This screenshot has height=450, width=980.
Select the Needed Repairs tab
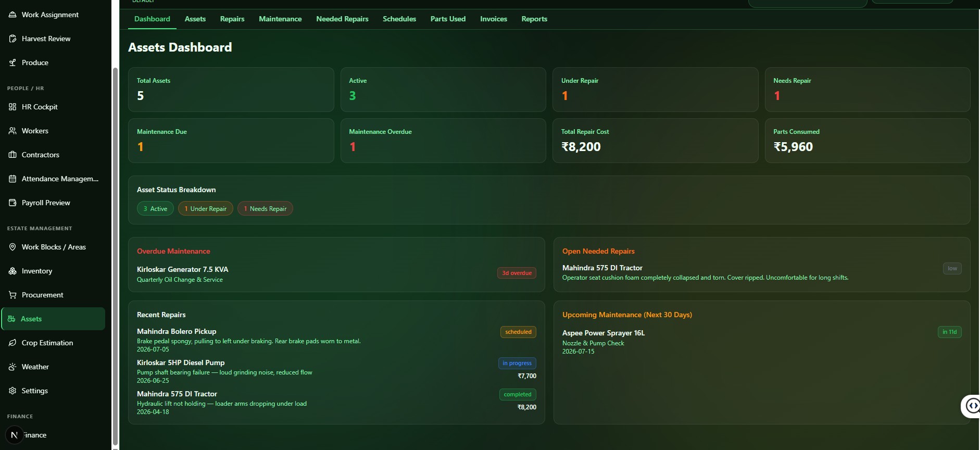(x=342, y=19)
